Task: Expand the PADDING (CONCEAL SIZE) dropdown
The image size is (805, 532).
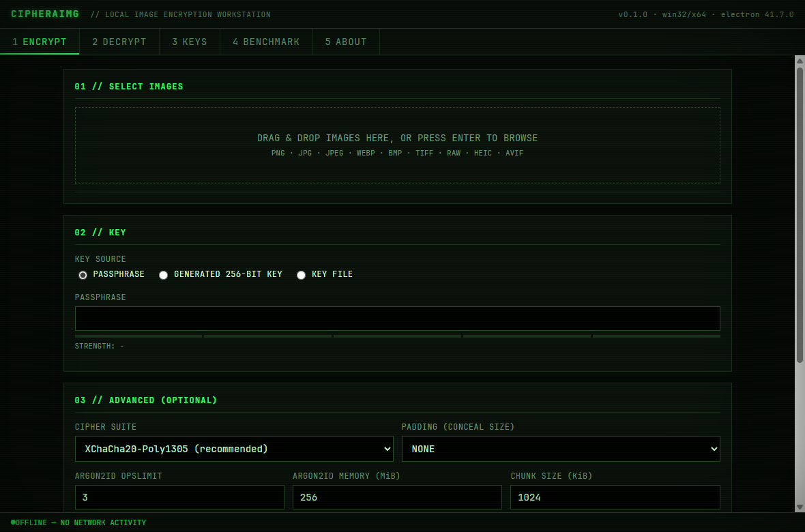Action: click(x=561, y=449)
